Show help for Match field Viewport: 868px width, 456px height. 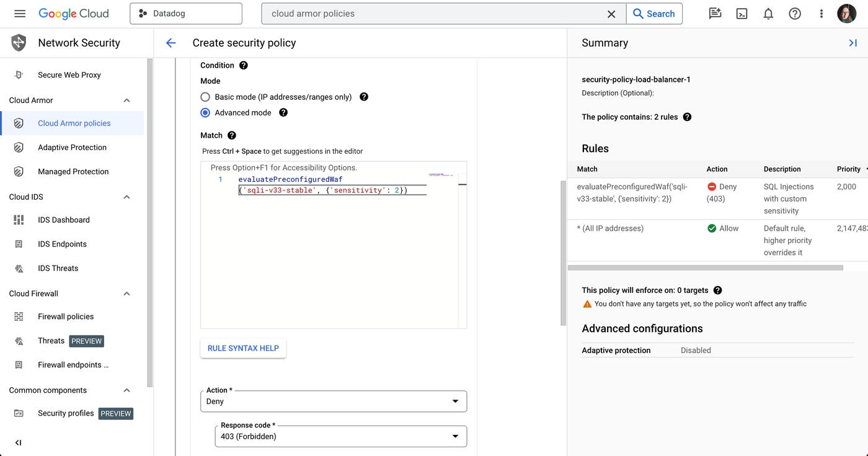(232, 135)
